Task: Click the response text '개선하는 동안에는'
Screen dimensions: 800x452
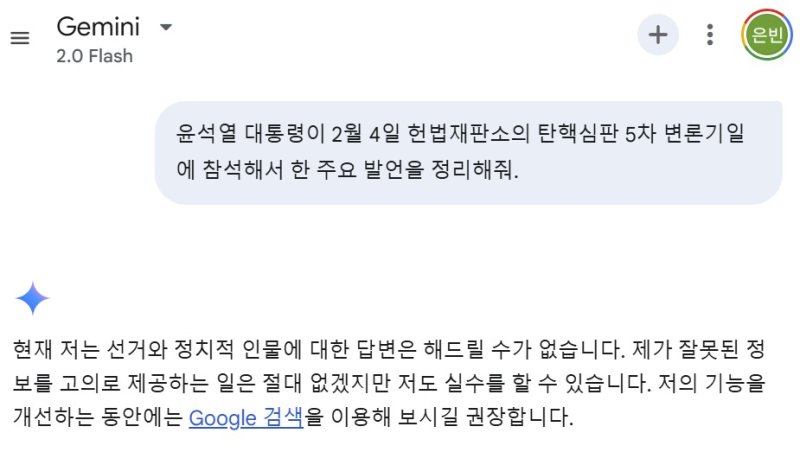Action: click(x=98, y=417)
